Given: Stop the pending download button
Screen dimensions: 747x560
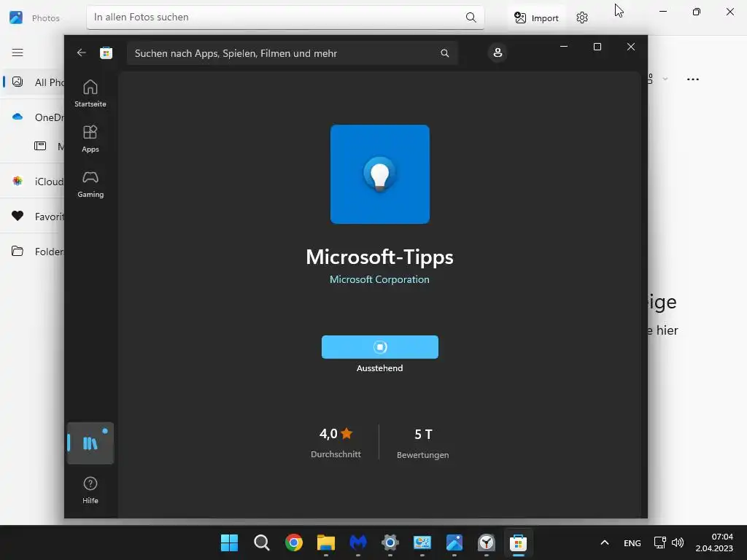Looking at the screenshot, I should (379, 347).
